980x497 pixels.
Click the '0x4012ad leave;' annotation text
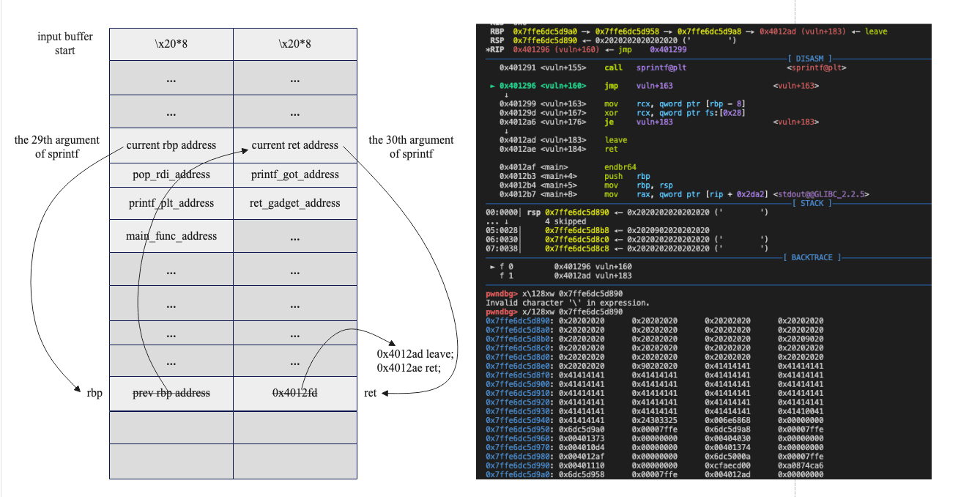pos(415,354)
